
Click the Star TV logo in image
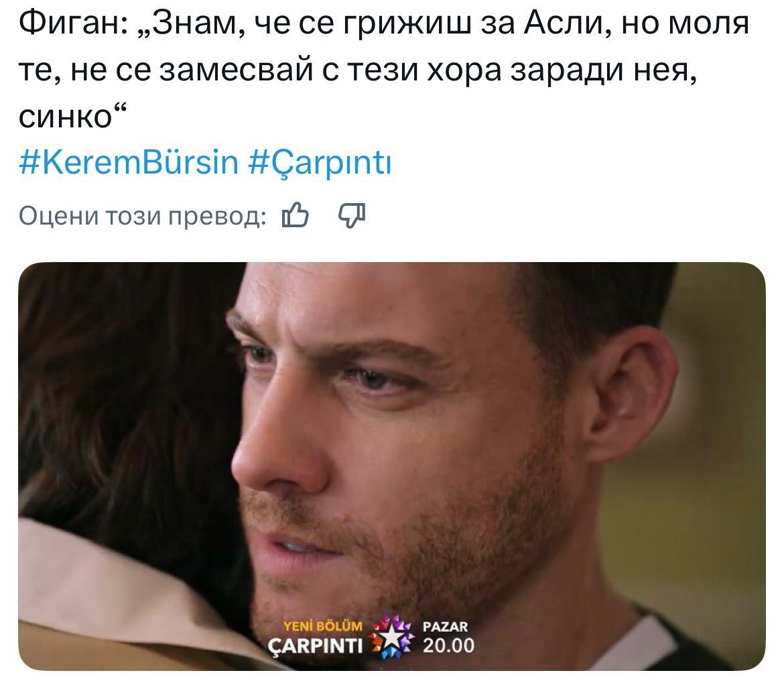[x=392, y=637]
